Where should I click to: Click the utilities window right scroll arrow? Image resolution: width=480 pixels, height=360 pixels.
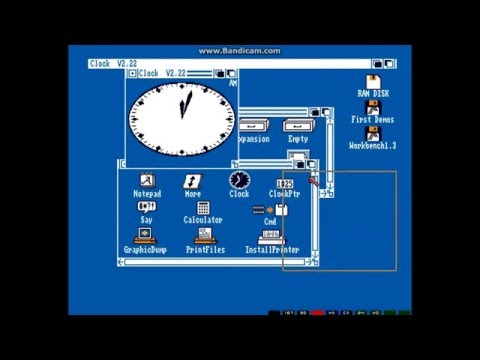click(308, 262)
